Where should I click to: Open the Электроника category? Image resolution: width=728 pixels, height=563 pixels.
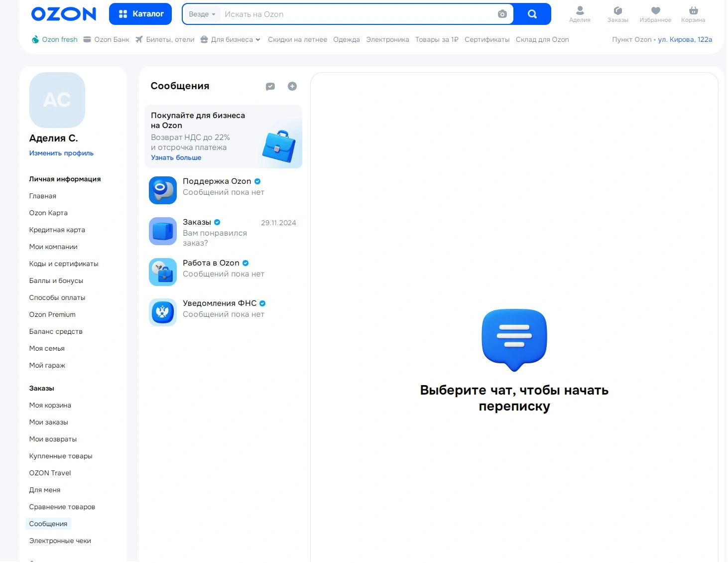(x=387, y=39)
